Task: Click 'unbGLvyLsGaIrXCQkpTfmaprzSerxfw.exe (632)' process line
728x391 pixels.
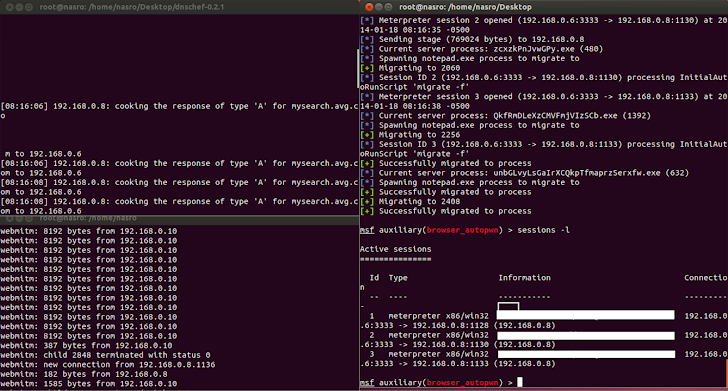Action: pyautogui.click(x=525, y=173)
